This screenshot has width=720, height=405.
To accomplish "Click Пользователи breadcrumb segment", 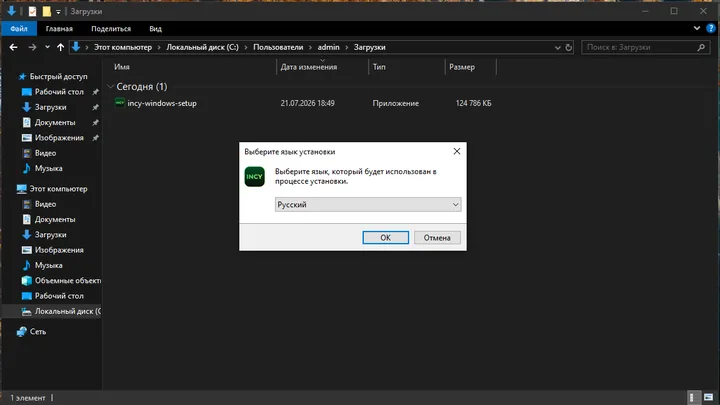I will 278,47.
